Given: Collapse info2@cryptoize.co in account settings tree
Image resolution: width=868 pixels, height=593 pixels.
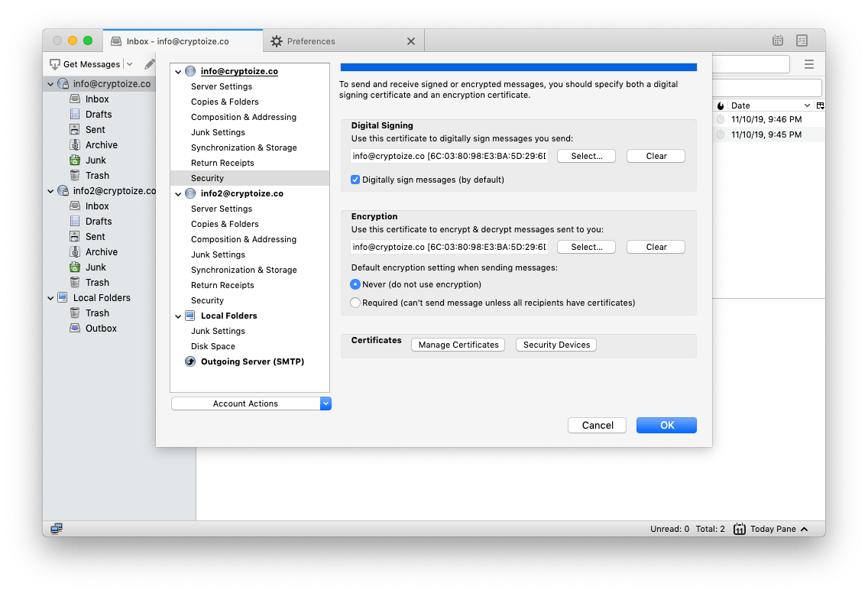Looking at the screenshot, I should pos(178,194).
